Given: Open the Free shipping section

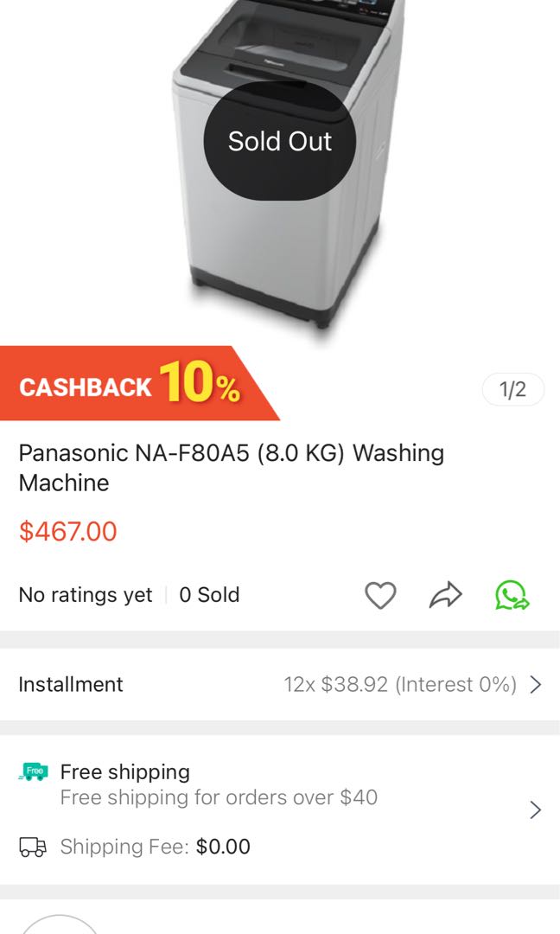Looking at the screenshot, I should point(124,771).
